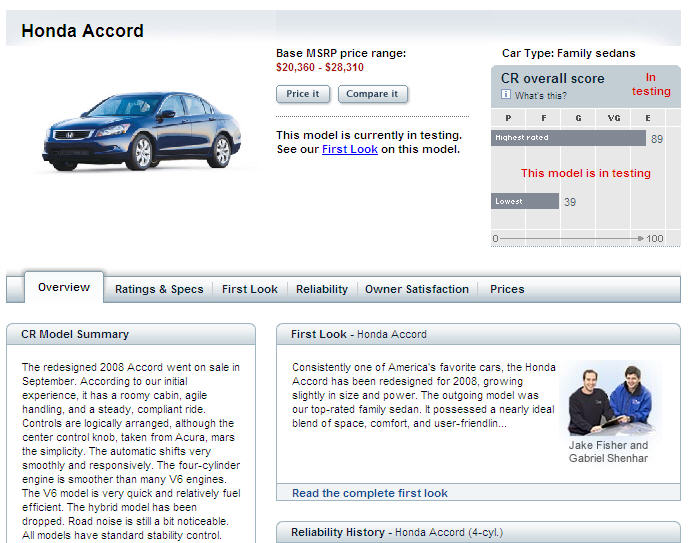This screenshot has width=694, height=543.
Task: Open the Prices tab
Action: tap(507, 289)
